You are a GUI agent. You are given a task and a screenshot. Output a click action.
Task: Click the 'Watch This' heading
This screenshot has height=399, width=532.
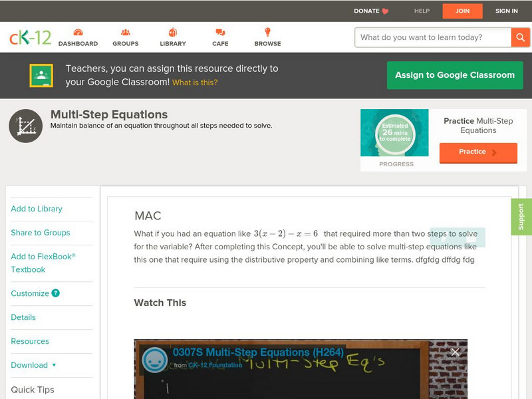160,303
